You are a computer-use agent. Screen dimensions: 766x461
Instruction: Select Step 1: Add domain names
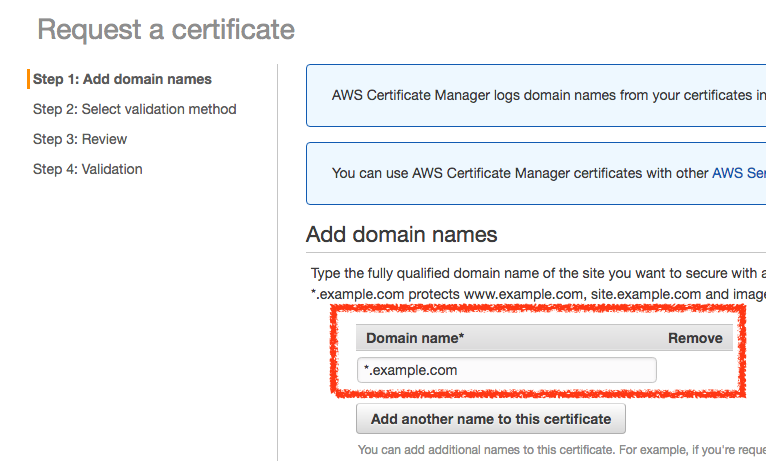(122, 79)
